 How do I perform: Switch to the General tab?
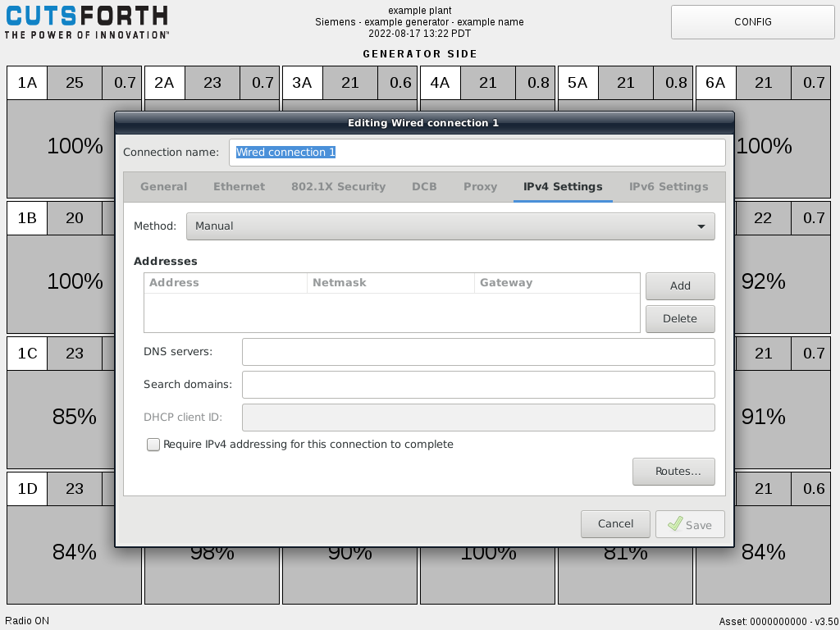(163, 187)
